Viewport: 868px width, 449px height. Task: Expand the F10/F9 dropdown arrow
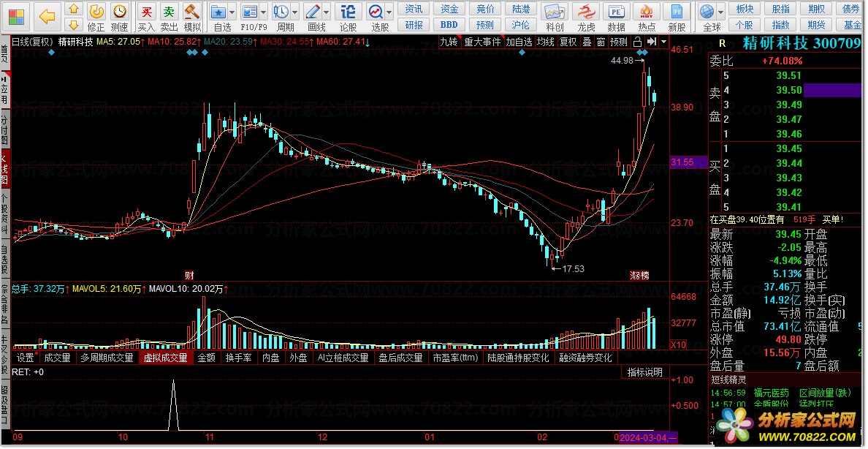coord(264,12)
